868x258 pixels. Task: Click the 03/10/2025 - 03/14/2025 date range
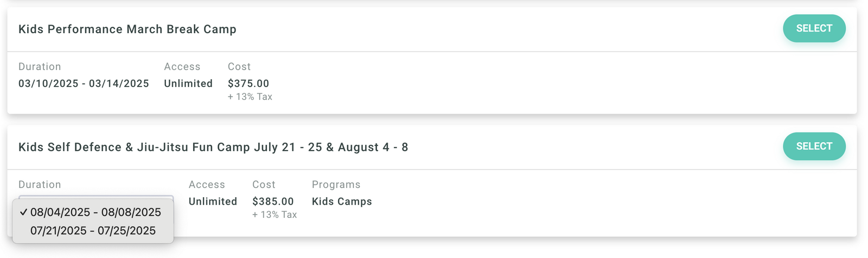tap(84, 84)
